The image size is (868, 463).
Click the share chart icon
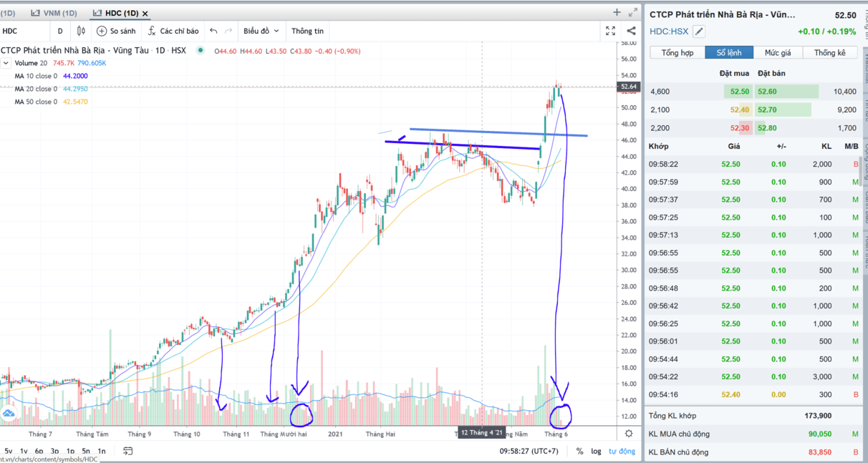(x=631, y=31)
